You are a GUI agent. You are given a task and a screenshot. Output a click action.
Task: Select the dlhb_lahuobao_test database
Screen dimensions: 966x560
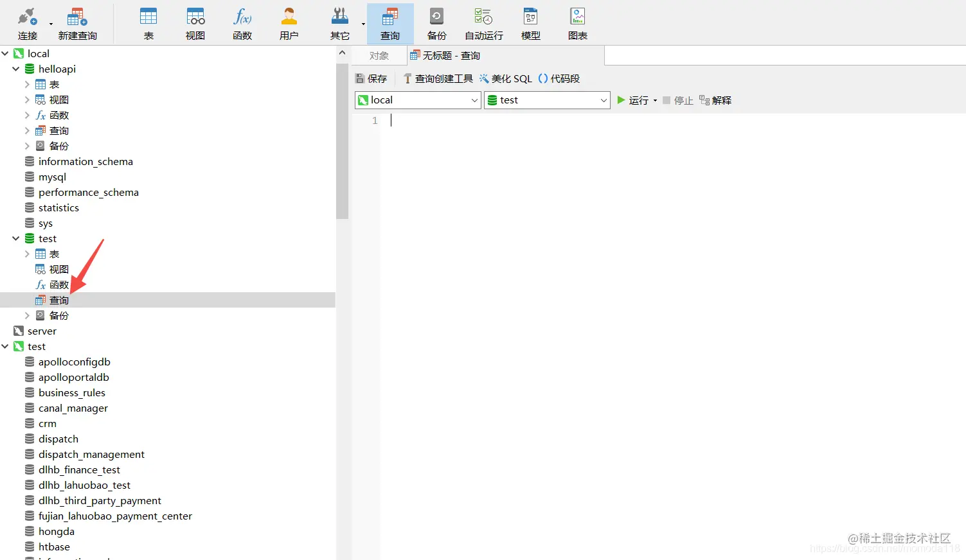[78, 485]
